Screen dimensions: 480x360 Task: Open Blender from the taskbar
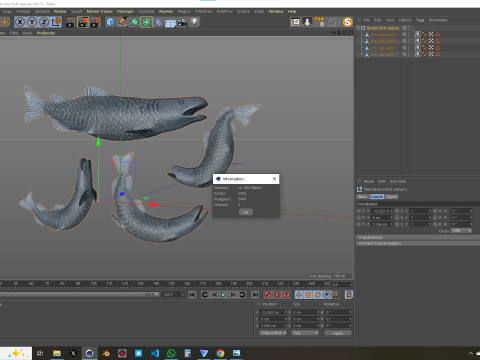point(106,353)
